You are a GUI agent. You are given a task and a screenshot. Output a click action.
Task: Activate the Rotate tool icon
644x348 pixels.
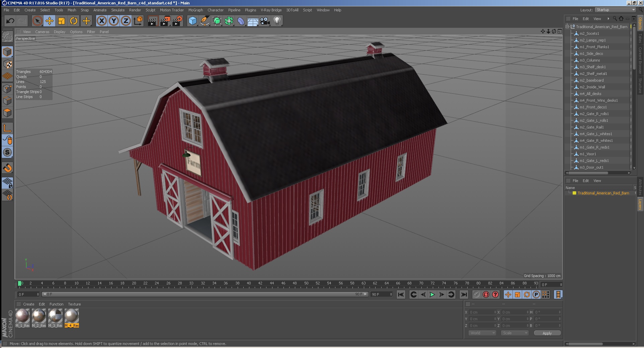(x=74, y=21)
